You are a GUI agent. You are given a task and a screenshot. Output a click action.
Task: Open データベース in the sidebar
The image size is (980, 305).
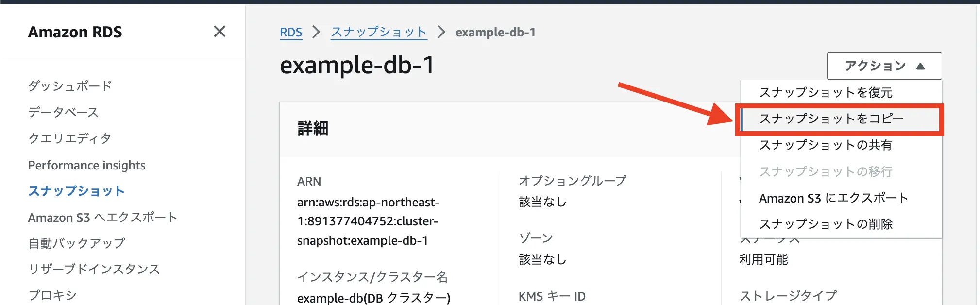64,112
